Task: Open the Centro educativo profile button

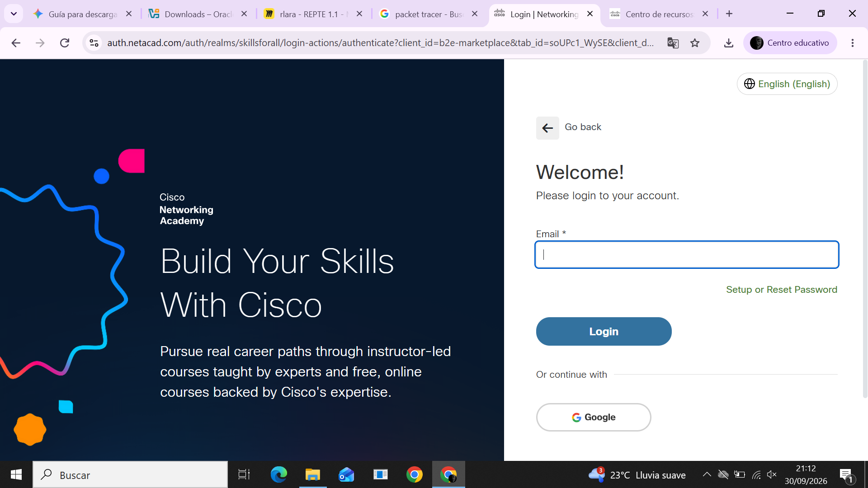Action: pos(790,43)
